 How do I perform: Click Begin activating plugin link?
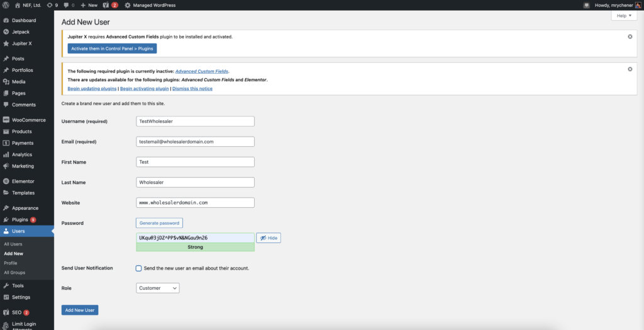tap(145, 88)
